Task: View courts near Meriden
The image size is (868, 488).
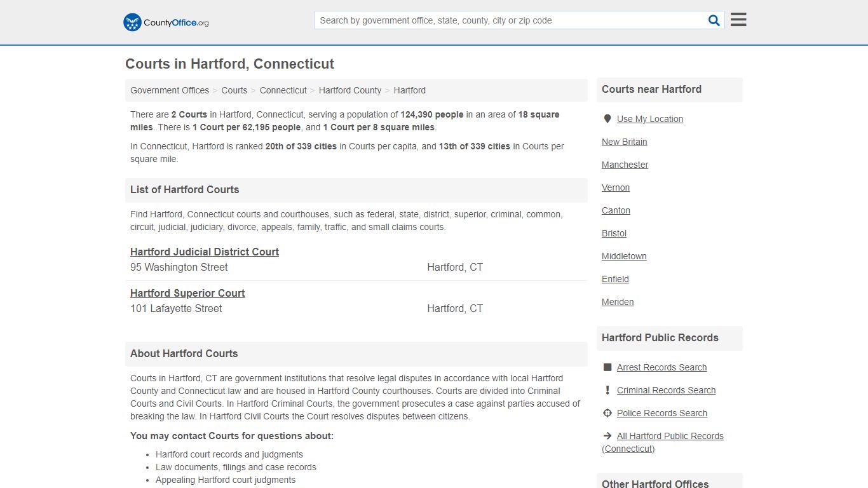Action: (x=618, y=302)
